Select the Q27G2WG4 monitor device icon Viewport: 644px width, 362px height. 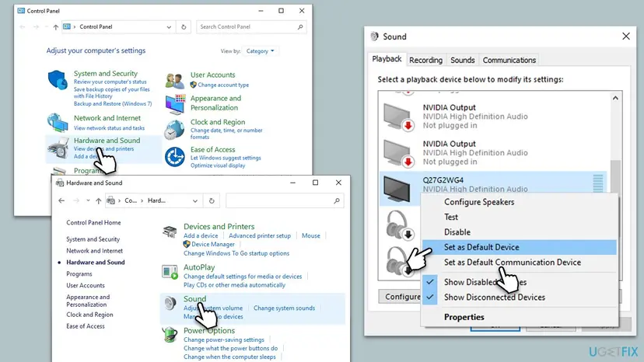click(397, 189)
